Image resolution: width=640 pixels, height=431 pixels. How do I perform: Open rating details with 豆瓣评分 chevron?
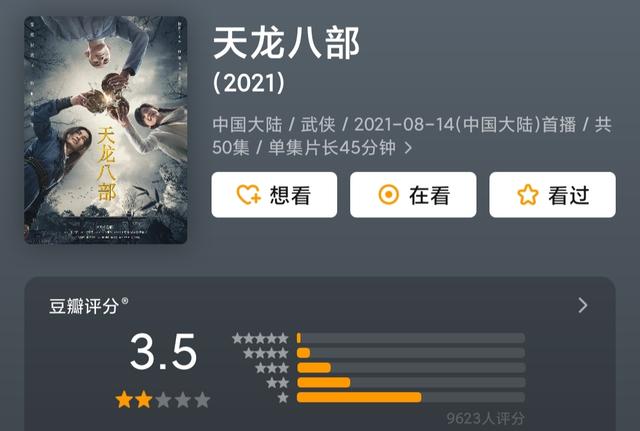[x=583, y=305]
